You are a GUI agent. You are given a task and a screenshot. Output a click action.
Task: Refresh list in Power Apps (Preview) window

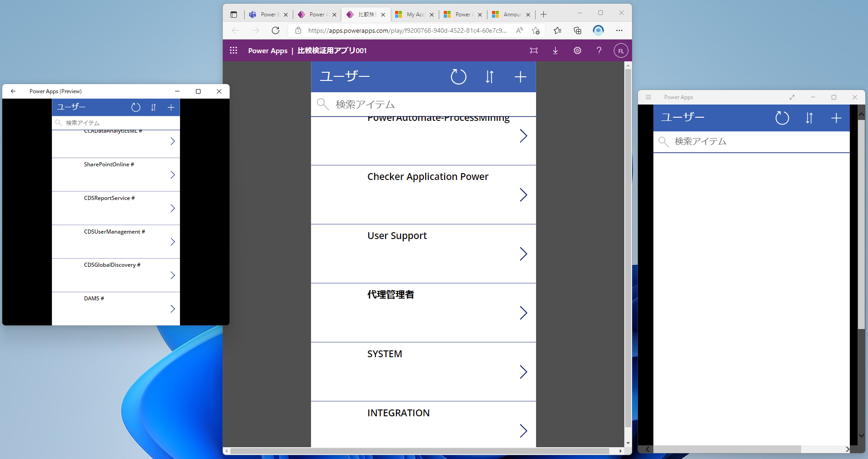tap(135, 107)
